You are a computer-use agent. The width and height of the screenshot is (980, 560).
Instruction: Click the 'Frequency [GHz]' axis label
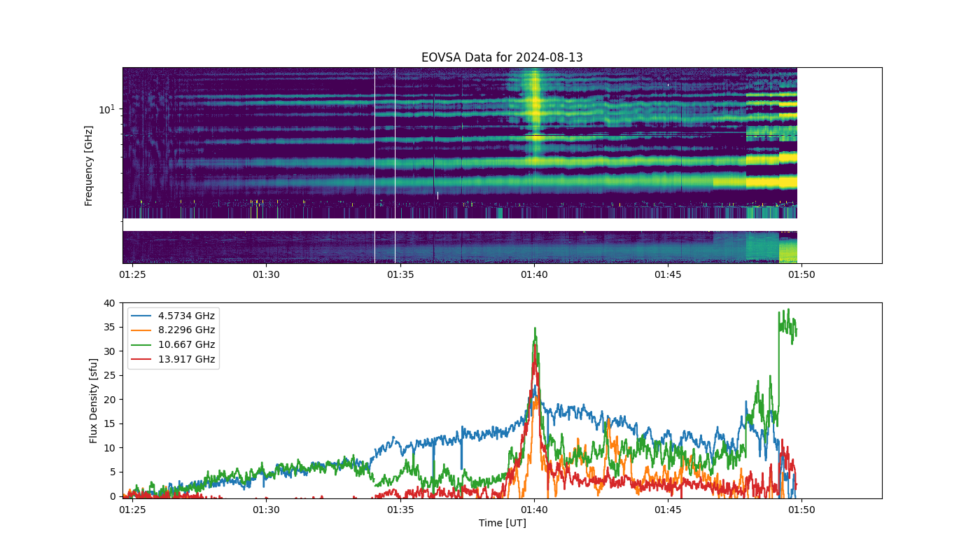[x=89, y=166]
